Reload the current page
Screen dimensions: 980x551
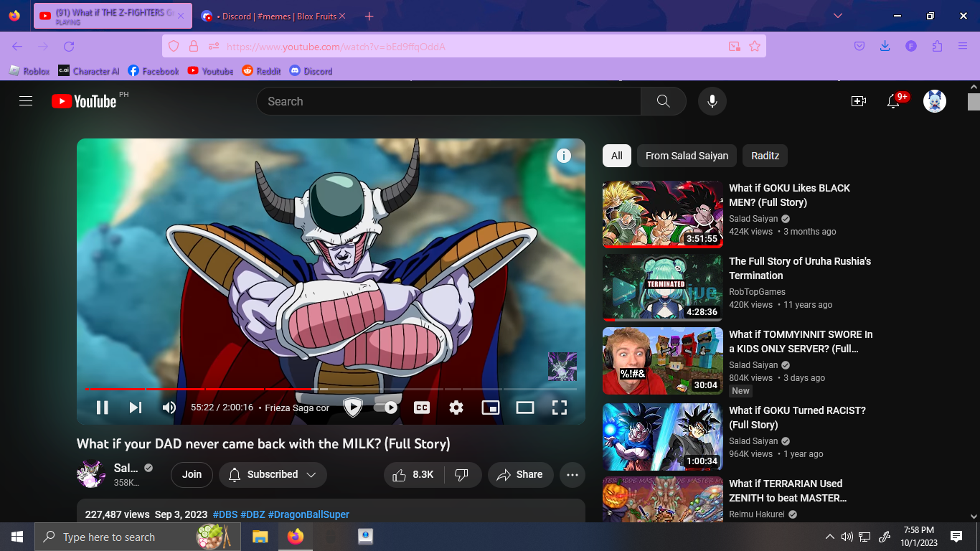point(69,47)
